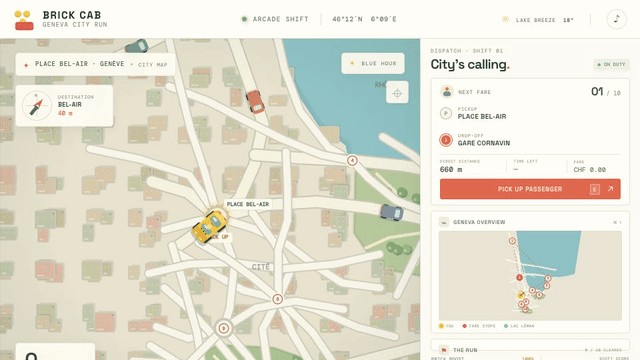Click the destination compass icon
The height and width of the screenshot is (360, 640).
(37, 106)
